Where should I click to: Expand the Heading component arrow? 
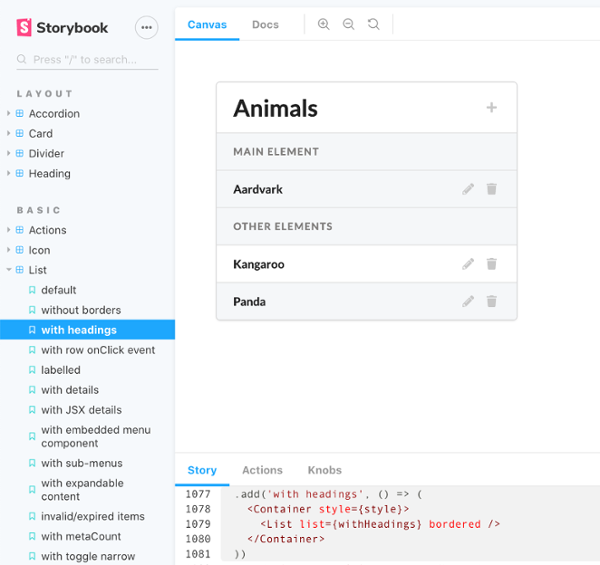pyautogui.click(x=8, y=173)
